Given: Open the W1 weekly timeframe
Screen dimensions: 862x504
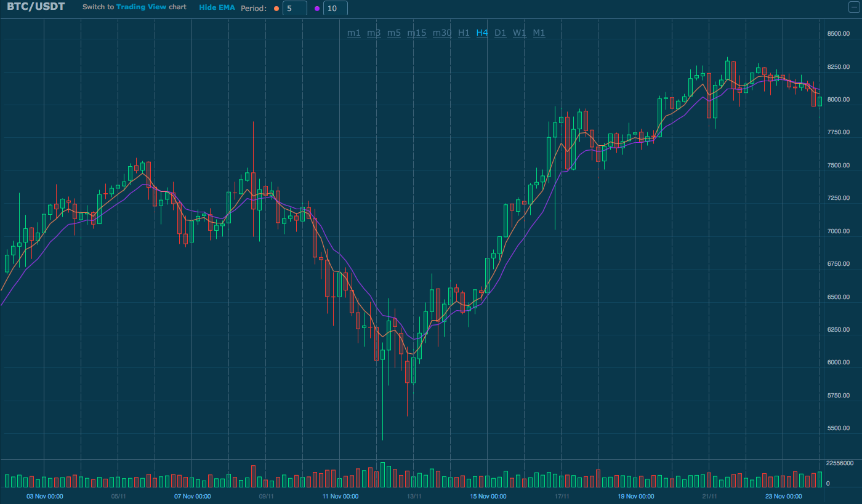Looking at the screenshot, I should point(519,33).
